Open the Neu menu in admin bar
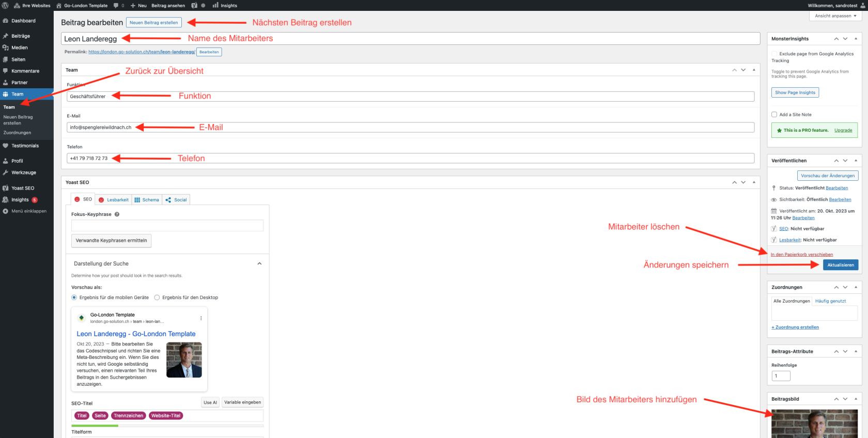 pyautogui.click(x=138, y=5)
